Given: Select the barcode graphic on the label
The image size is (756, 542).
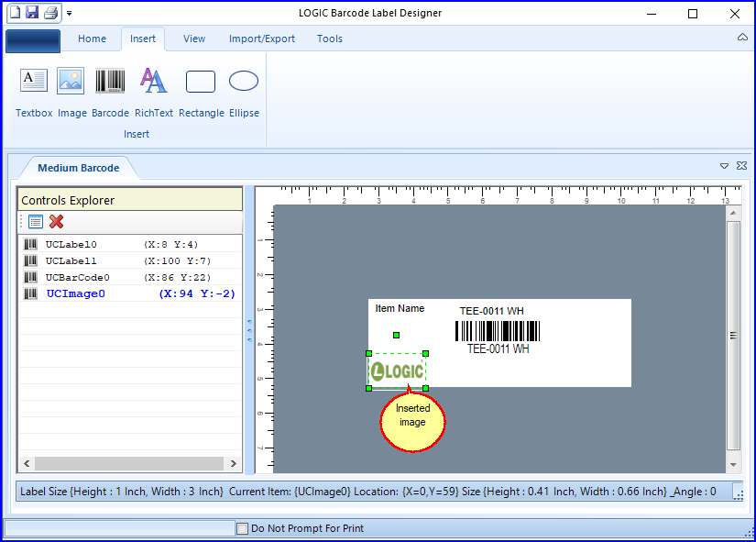Looking at the screenshot, I should click(498, 332).
